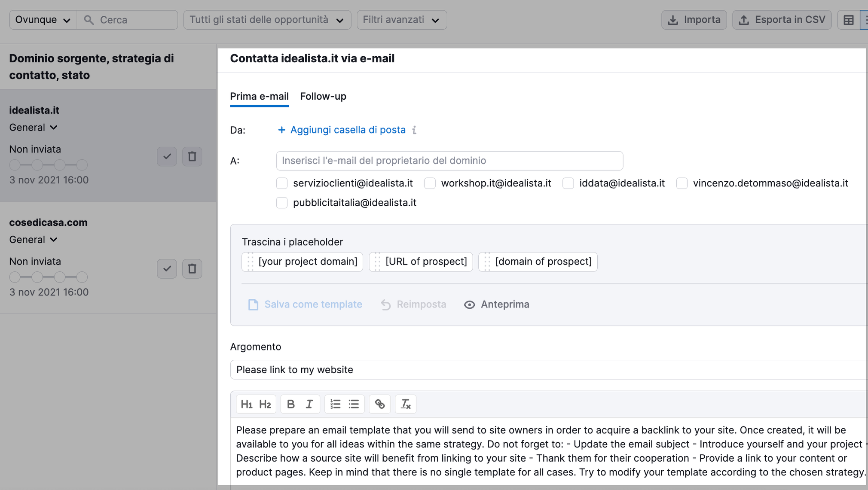
Task: Insert a numbered list in the editor
Action: tap(335, 404)
